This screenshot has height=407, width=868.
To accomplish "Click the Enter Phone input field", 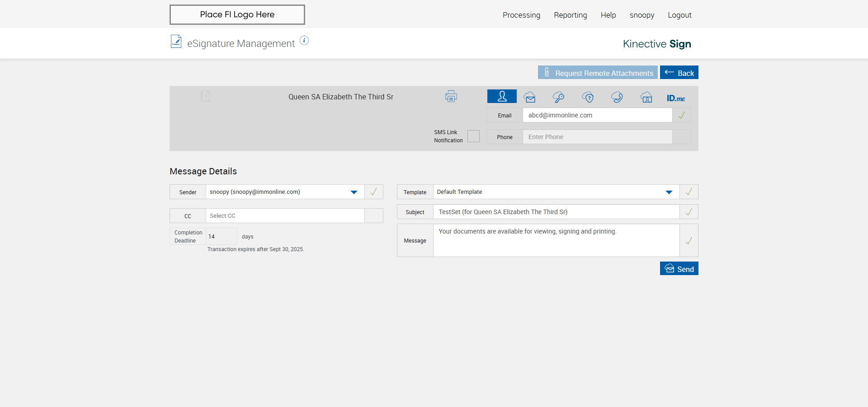I will (x=597, y=137).
